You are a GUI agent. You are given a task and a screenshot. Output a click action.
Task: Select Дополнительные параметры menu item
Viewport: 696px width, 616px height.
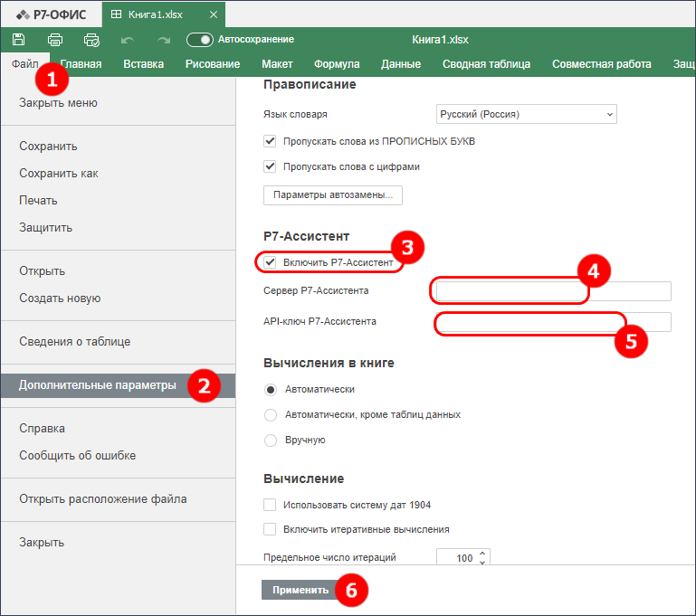click(x=118, y=385)
